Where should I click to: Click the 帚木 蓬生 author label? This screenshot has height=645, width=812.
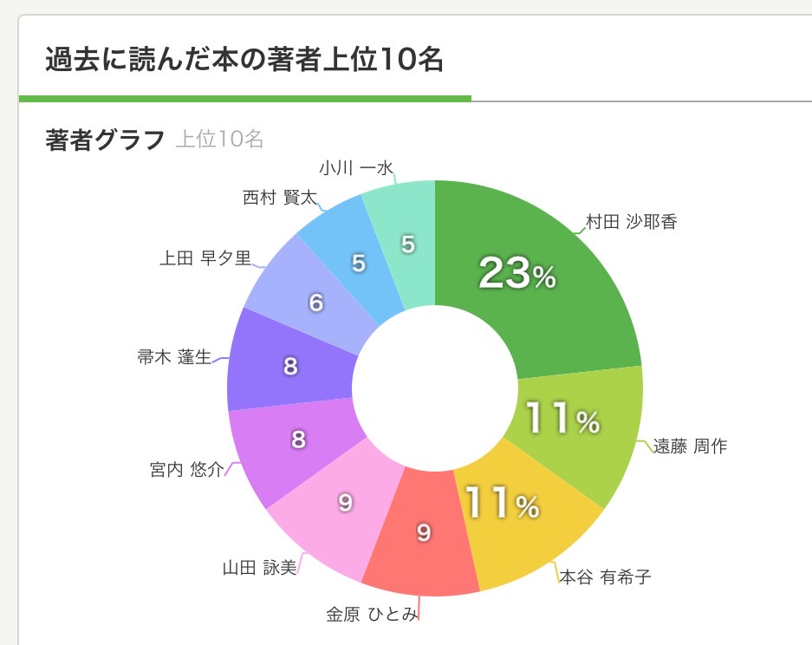[174, 356]
